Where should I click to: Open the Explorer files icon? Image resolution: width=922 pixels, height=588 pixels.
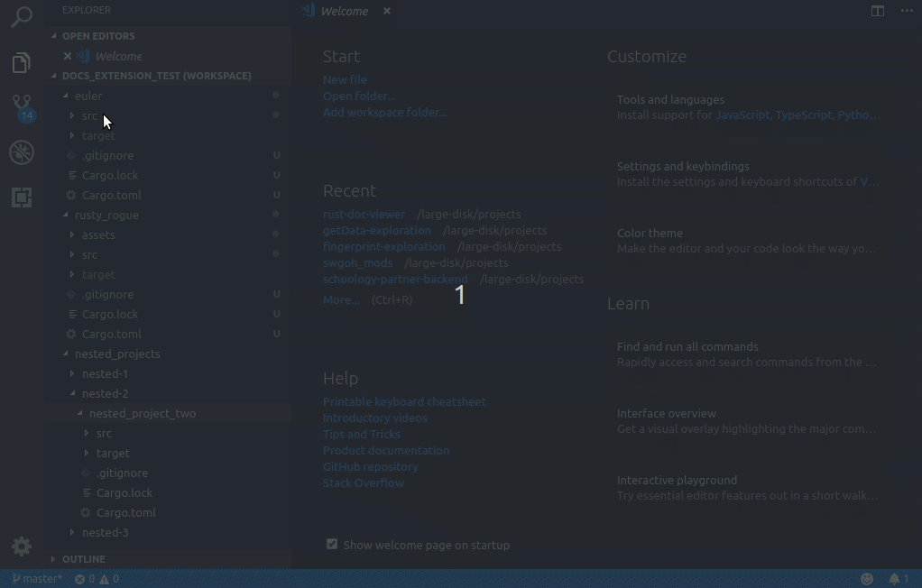21,62
